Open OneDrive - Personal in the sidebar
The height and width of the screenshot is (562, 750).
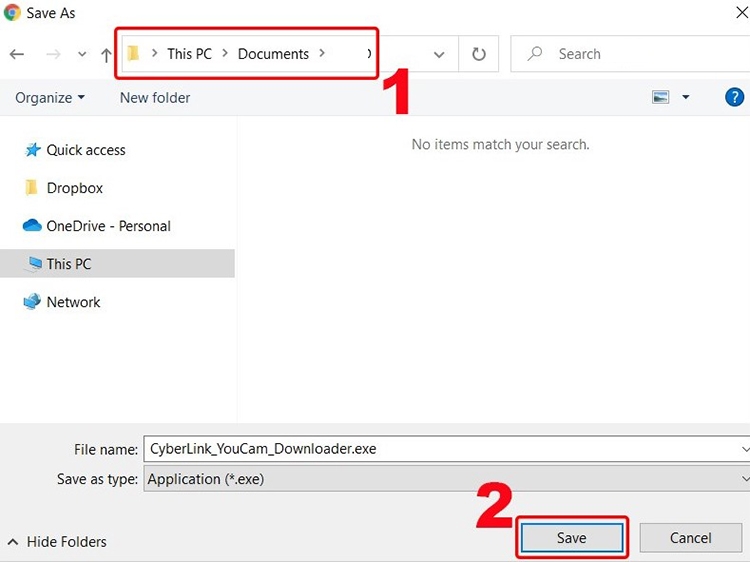(109, 226)
